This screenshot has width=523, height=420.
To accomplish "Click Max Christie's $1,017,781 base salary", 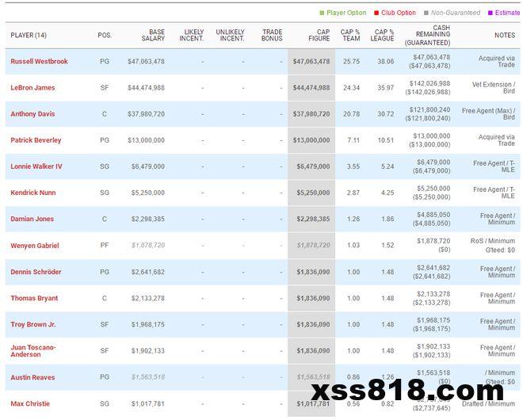I will (x=147, y=404).
